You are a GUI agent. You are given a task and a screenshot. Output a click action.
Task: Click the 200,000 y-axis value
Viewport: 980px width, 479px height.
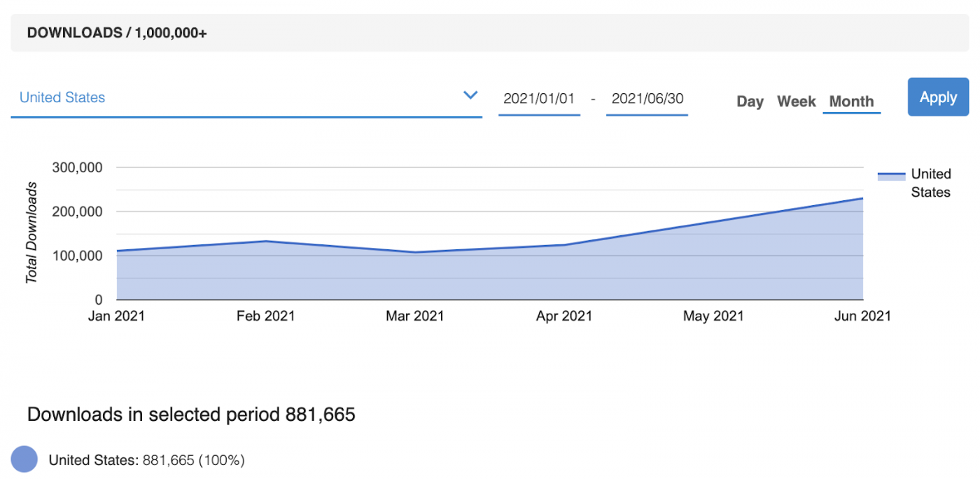(77, 211)
